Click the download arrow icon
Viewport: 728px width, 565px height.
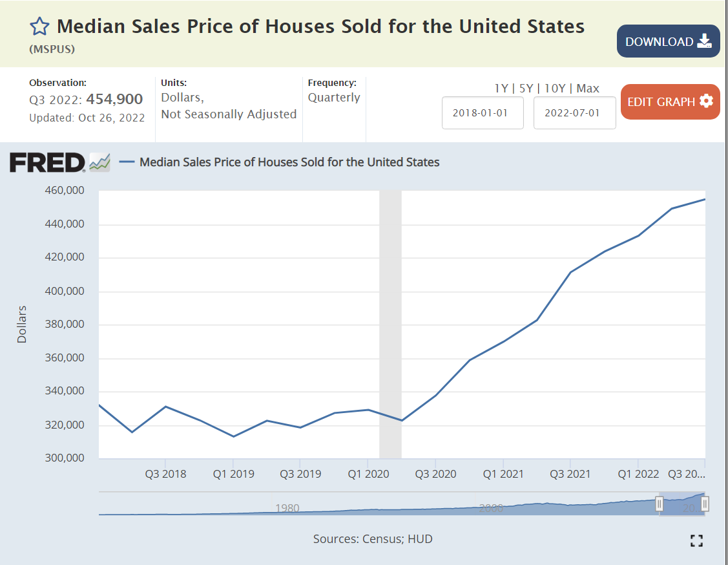coord(704,42)
